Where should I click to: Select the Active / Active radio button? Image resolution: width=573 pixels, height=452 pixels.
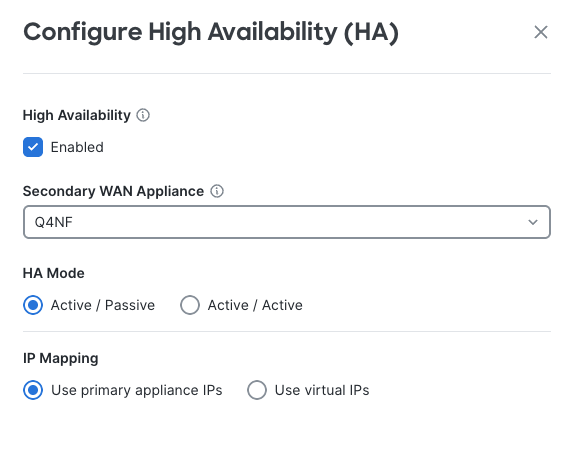(190, 305)
